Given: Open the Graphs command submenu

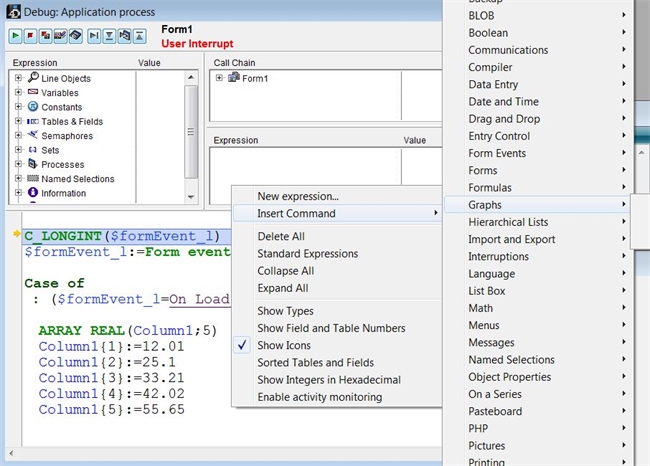Looking at the screenshot, I should [545, 205].
